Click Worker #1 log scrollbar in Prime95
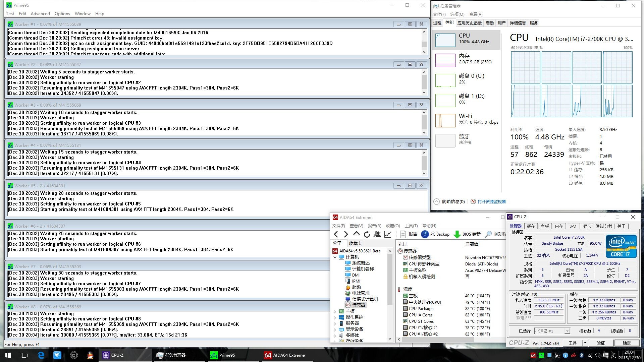Image resolution: width=644 pixels, height=362 pixels. coord(424,42)
